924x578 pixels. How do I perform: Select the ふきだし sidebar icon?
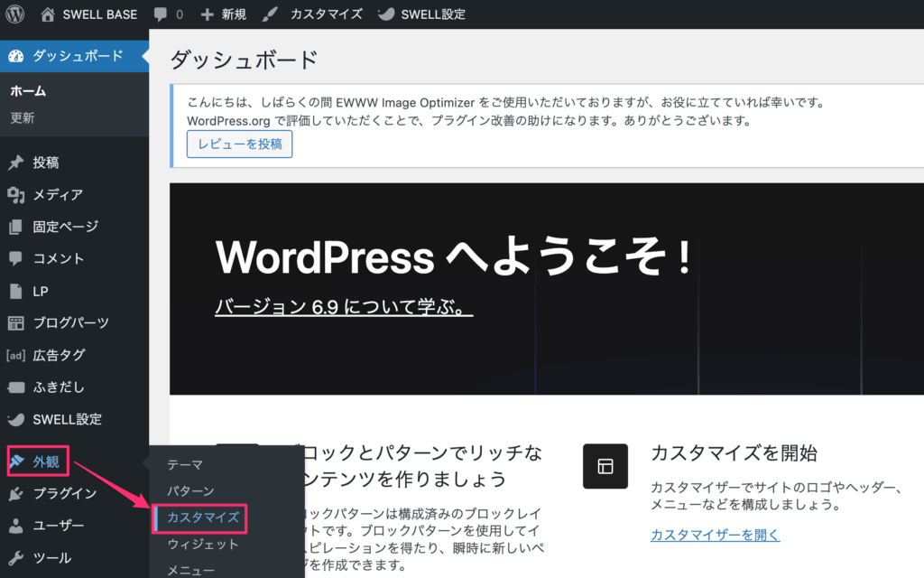point(15,387)
